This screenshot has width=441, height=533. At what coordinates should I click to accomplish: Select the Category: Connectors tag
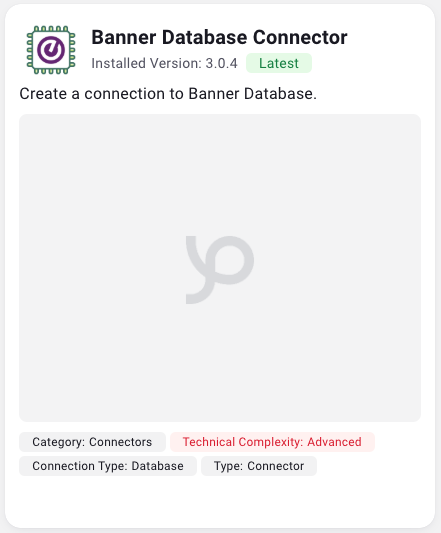[x=92, y=442]
